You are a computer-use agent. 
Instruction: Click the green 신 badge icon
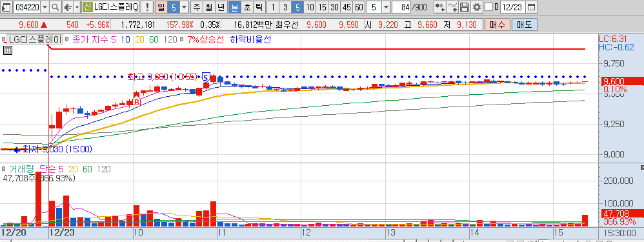(87, 6)
